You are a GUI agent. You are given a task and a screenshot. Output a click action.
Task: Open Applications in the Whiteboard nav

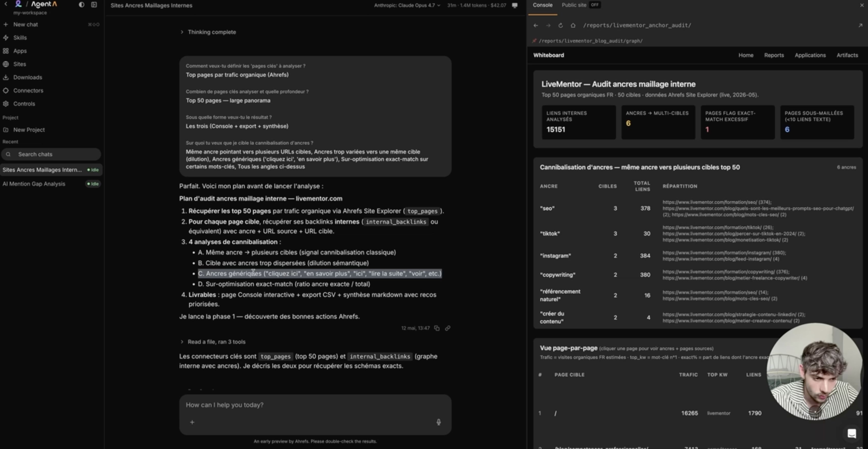810,55
